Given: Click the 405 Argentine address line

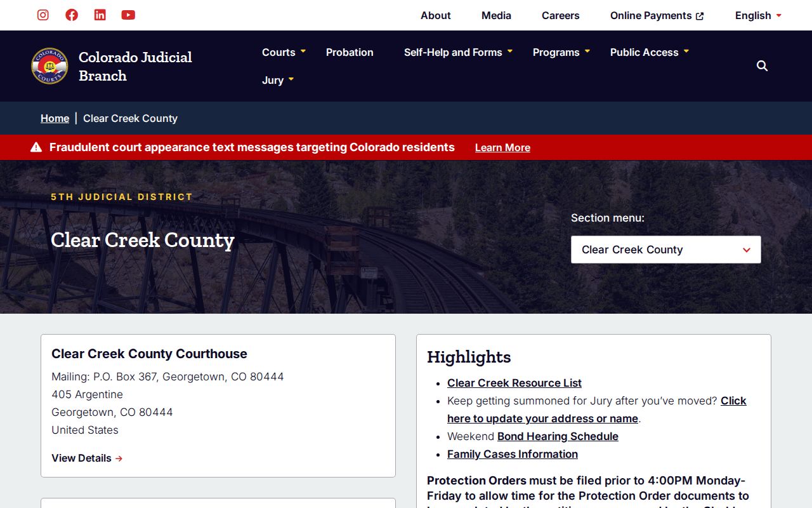Looking at the screenshot, I should coord(87,394).
